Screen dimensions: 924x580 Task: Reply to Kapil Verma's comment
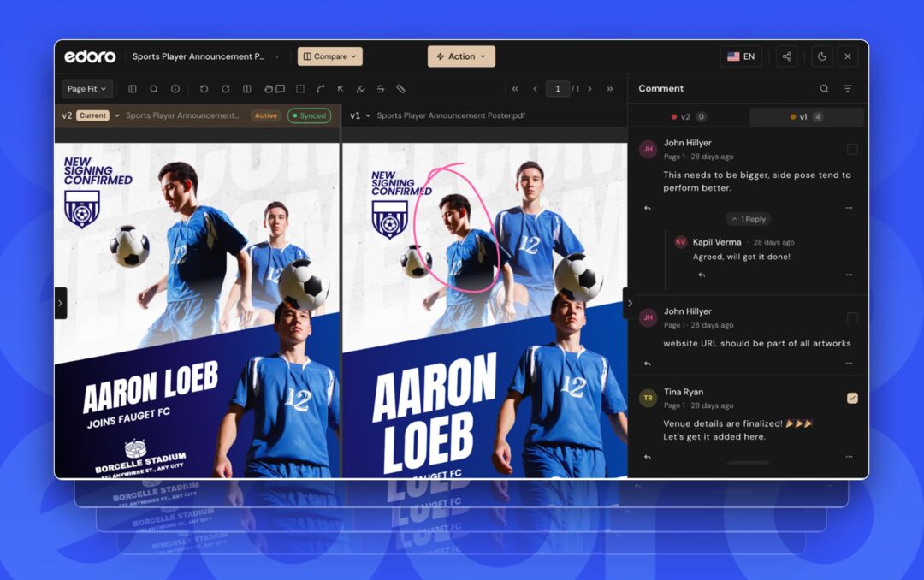(702, 275)
